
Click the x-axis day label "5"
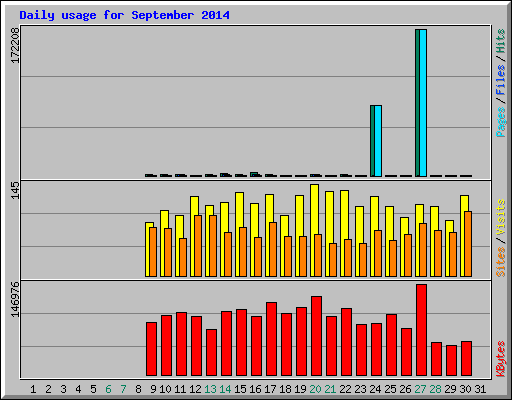tap(93, 389)
